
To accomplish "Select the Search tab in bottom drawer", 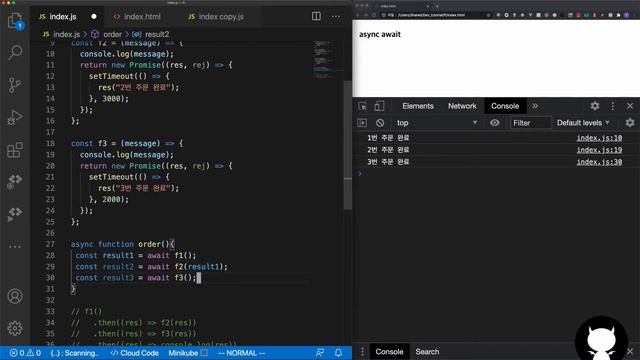I will point(427,352).
